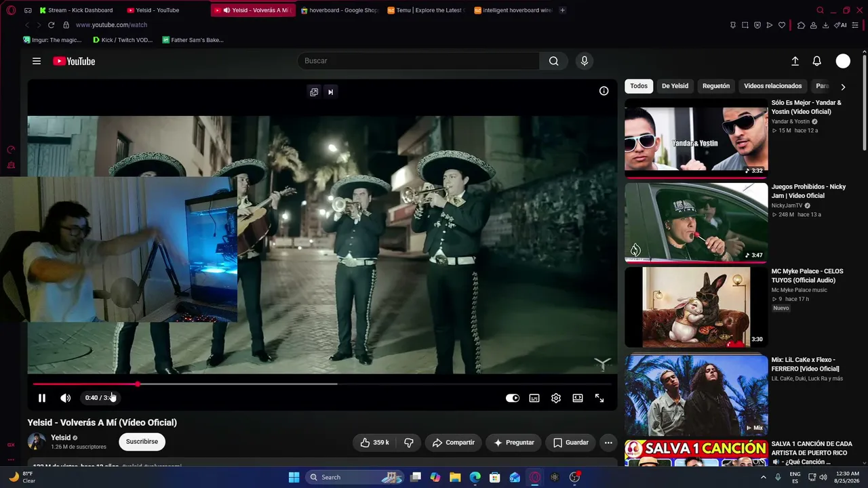Open Yelsid channel name link
Viewport: 868px width, 488px height.
[61, 438]
